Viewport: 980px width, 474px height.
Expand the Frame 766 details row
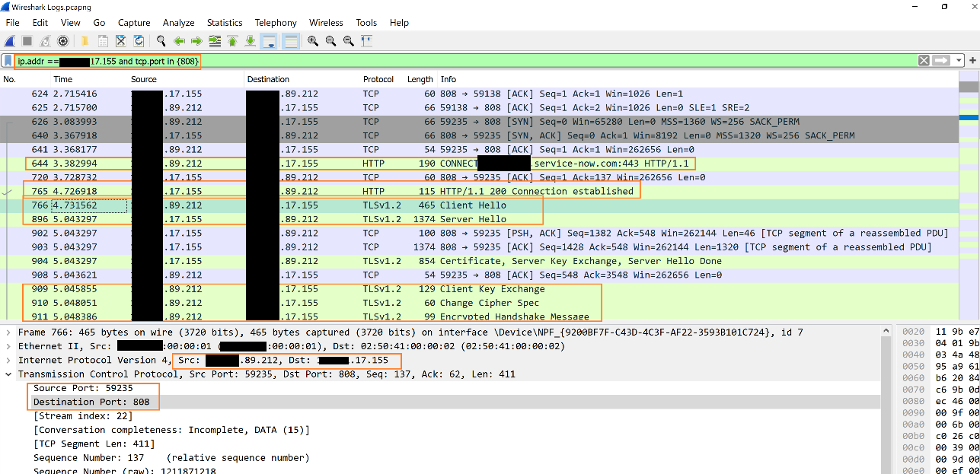[x=8, y=332]
